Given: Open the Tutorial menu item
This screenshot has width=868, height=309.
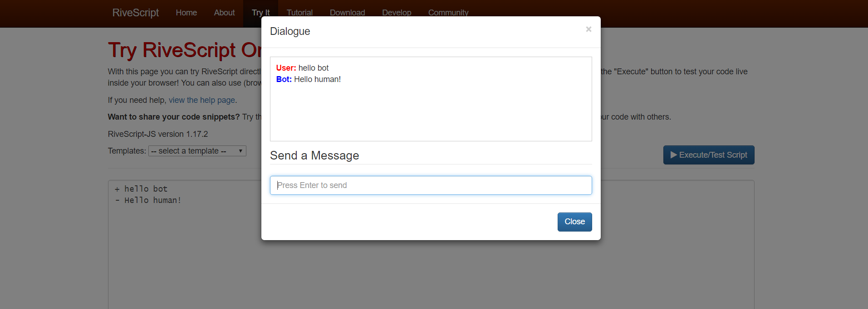Looking at the screenshot, I should (x=299, y=13).
